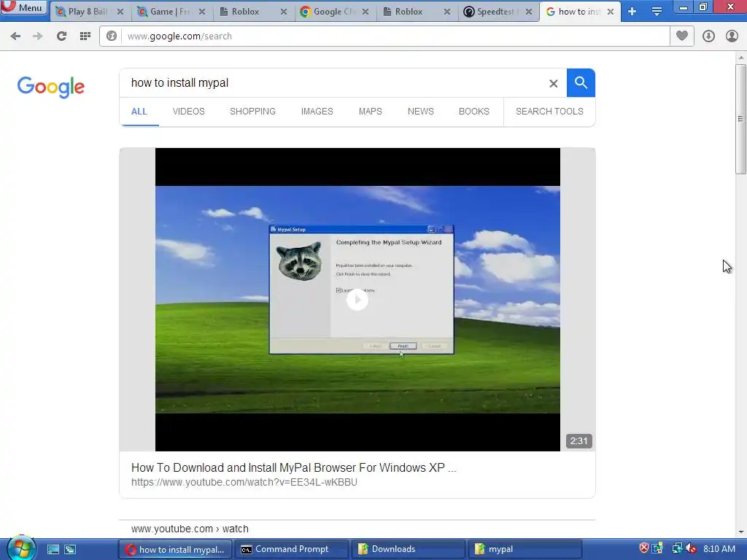Click the muted volume tray icon
The height and width of the screenshot is (560, 747).
(x=691, y=548)
